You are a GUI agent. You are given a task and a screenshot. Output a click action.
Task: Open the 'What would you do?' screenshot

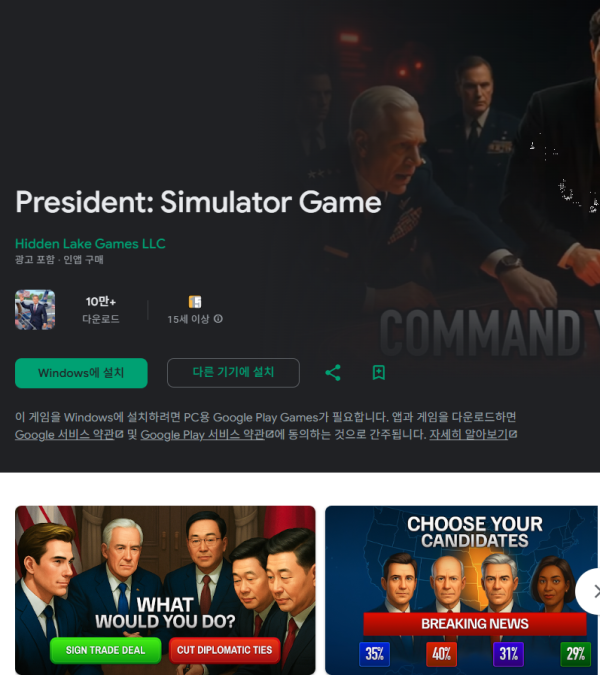point(165,590)
